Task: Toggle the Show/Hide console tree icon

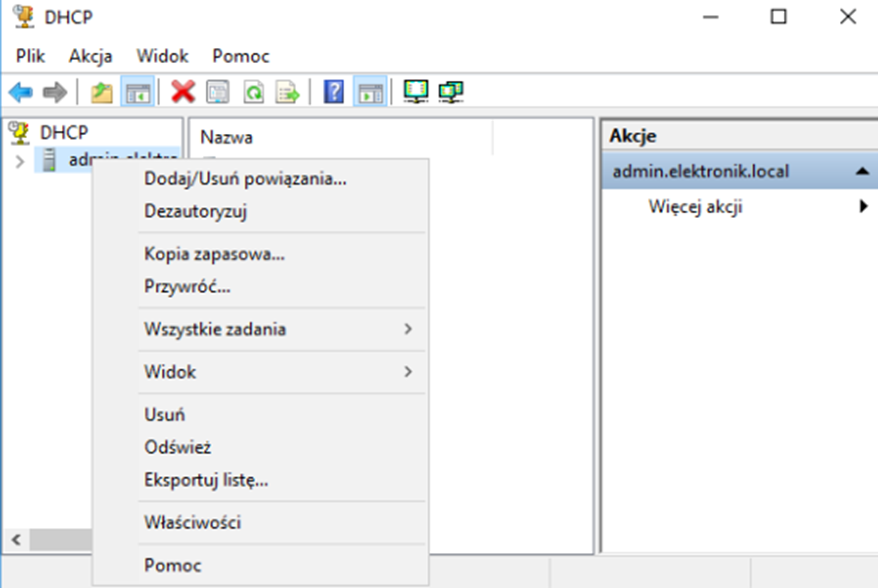Action: [x=137, y=93]
